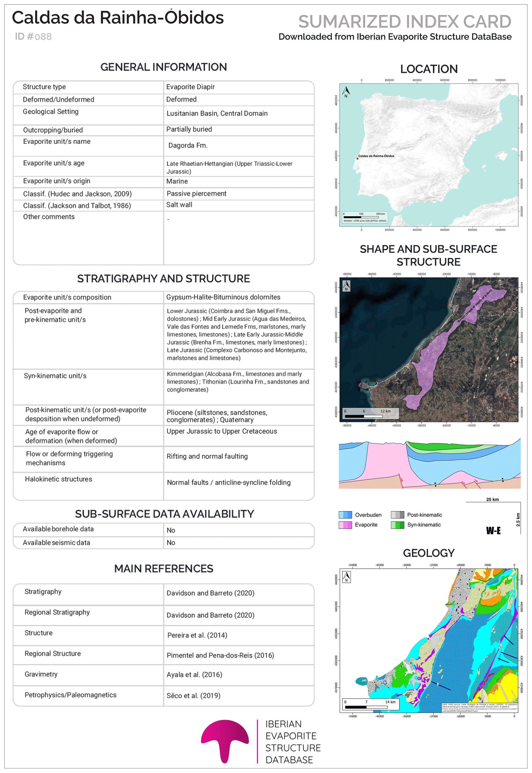
Task: Open the Ayala et al. (2016) reference
Action: coord(194,675)
